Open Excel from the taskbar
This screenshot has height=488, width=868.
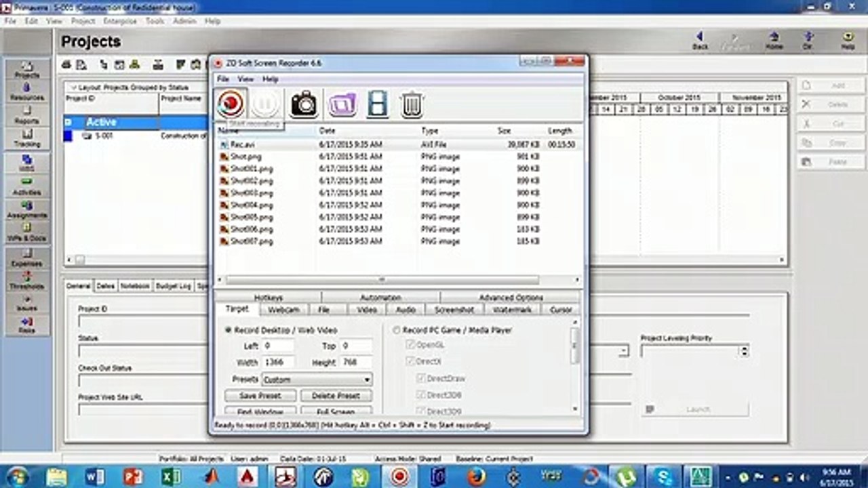click(x=171, y=476)
